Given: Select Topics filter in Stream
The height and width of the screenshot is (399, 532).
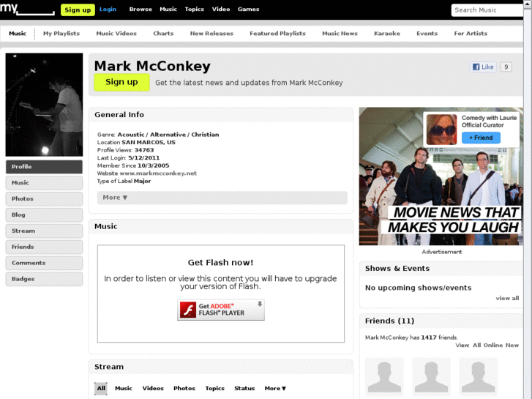Looking at the screenshot, I should (x=214, y=388).
